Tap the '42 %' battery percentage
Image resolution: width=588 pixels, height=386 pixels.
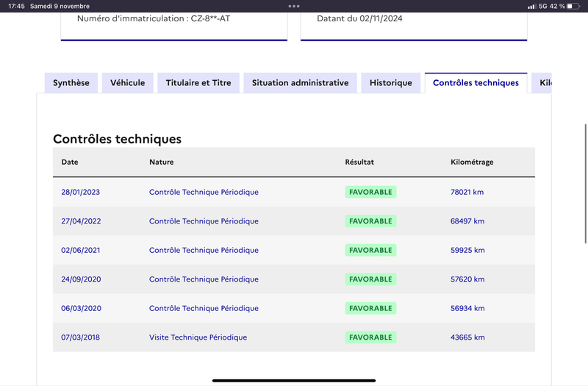(x=557, y=7)
